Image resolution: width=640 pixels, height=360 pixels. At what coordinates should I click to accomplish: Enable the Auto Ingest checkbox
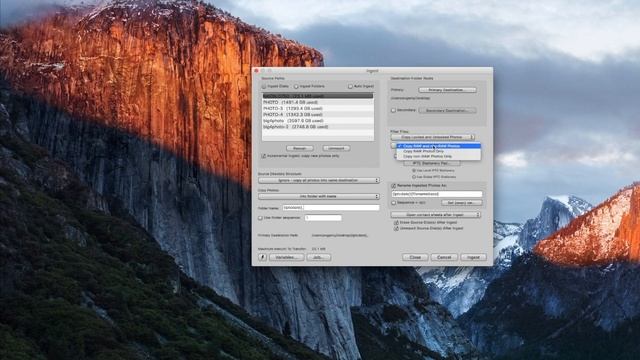[350, 87]
